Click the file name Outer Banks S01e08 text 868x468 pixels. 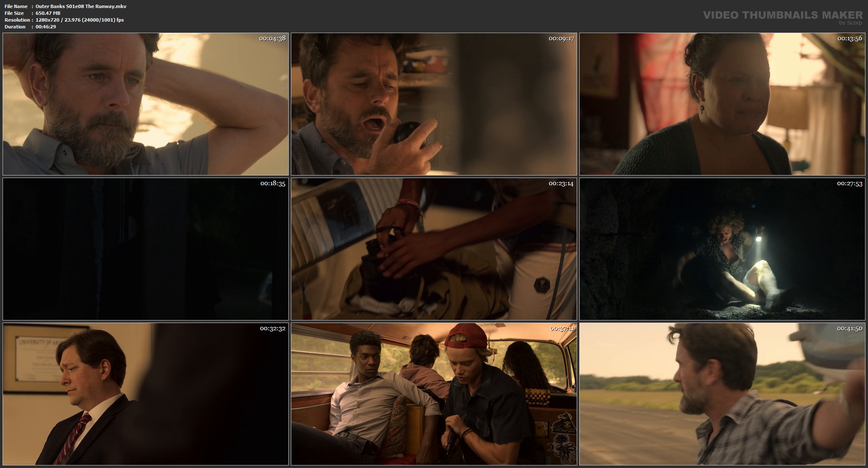pos(81,6)
